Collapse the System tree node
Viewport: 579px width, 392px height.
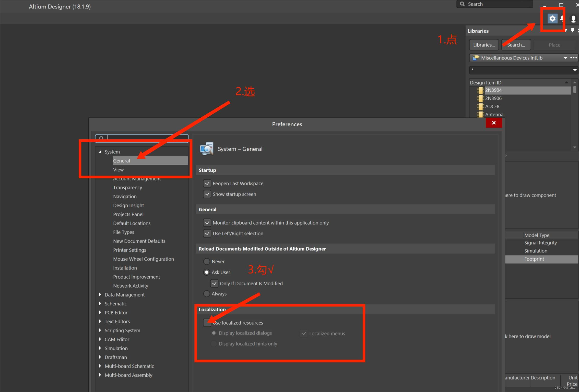tap(100, 152)
